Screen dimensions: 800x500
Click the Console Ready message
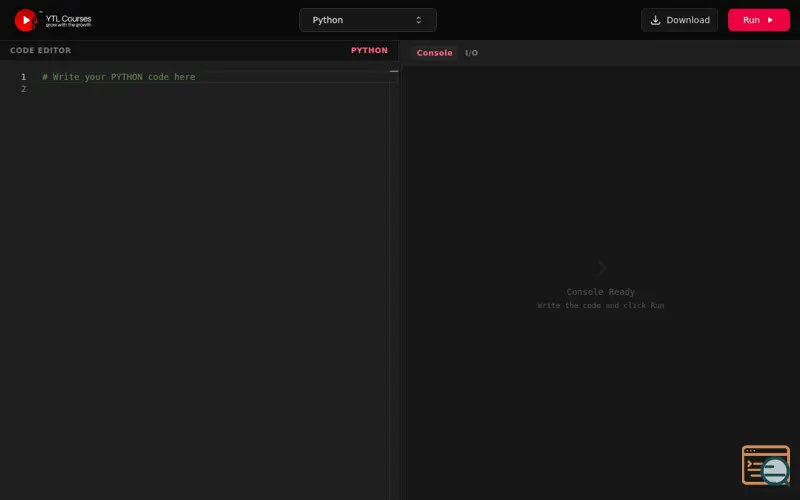(601, 292)
